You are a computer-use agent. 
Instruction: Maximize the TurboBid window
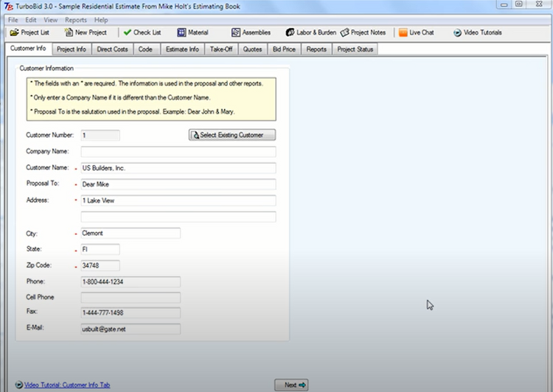(x=520, y=4)
